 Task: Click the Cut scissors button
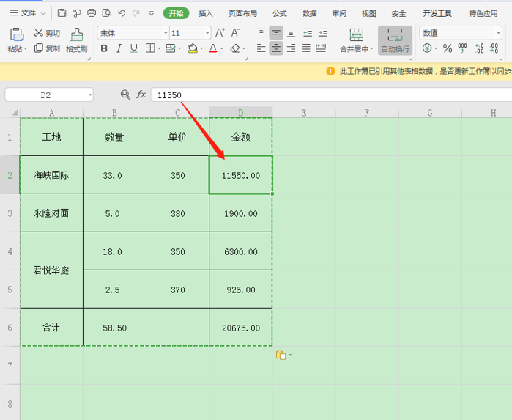tap(47, 33)
